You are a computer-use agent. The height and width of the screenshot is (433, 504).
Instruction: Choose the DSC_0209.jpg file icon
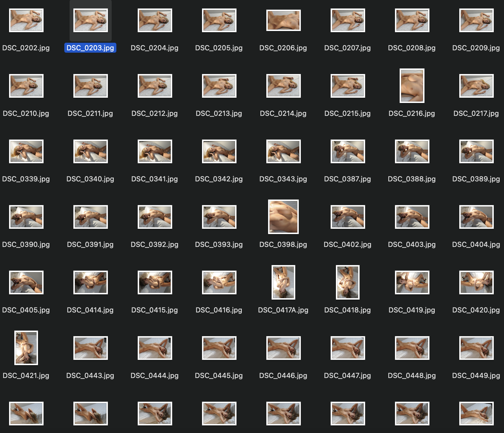click(477, 20)
